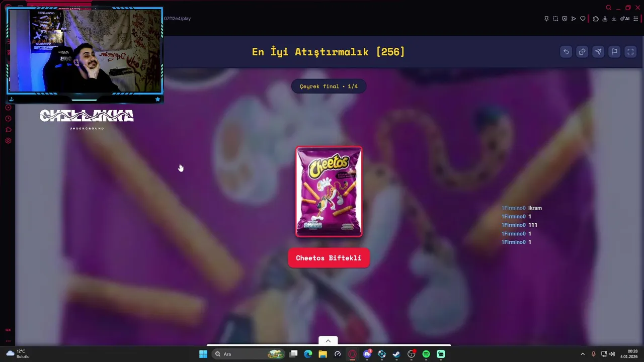Bookmark page with the heart icon
The image size is (644, 362).
[583, 19]
